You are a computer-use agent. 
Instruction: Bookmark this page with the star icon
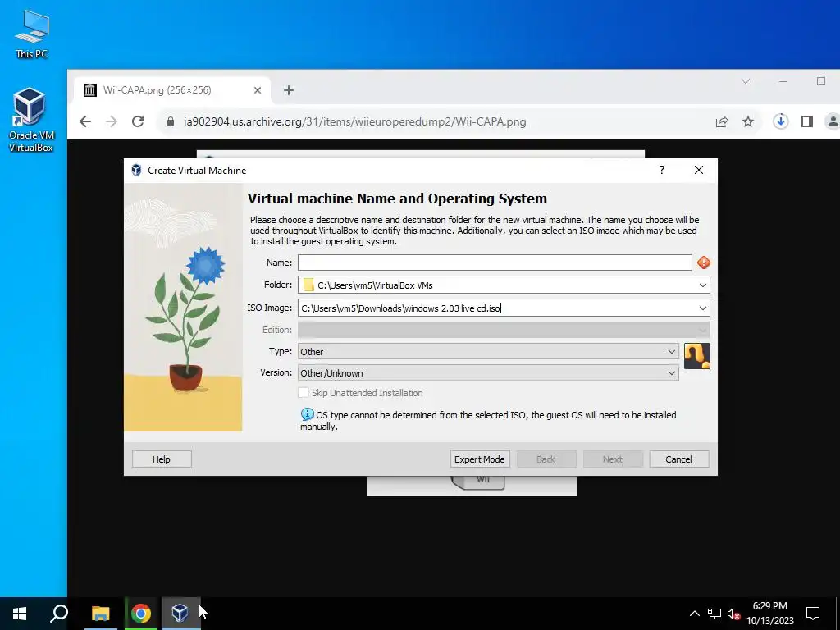(748, 121)
